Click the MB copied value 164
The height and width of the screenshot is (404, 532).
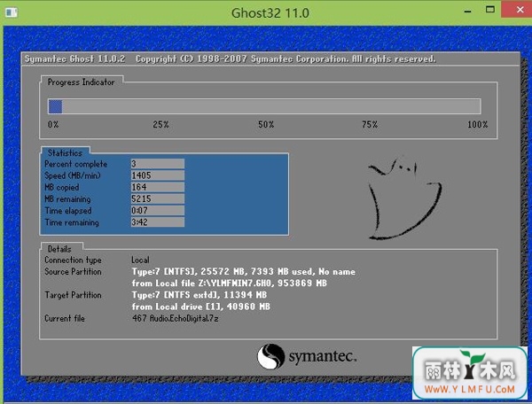[158, 187]
